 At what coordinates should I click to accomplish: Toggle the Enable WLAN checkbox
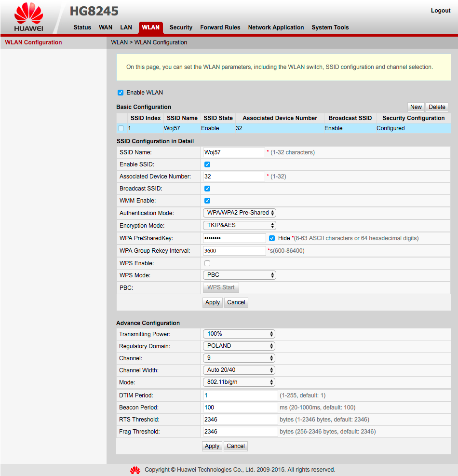tap(121, 93)
